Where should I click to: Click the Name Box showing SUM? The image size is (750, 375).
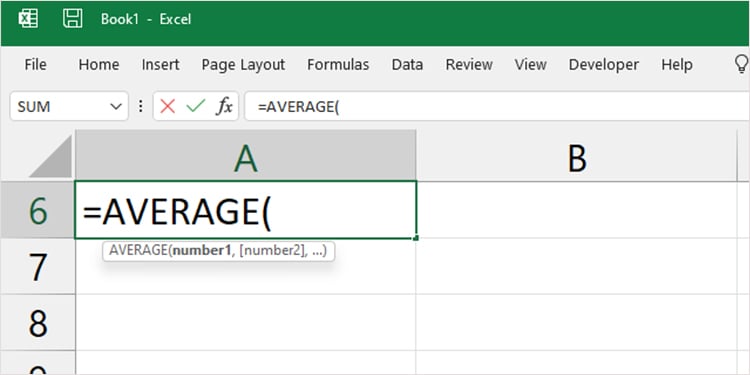point(69,106)
